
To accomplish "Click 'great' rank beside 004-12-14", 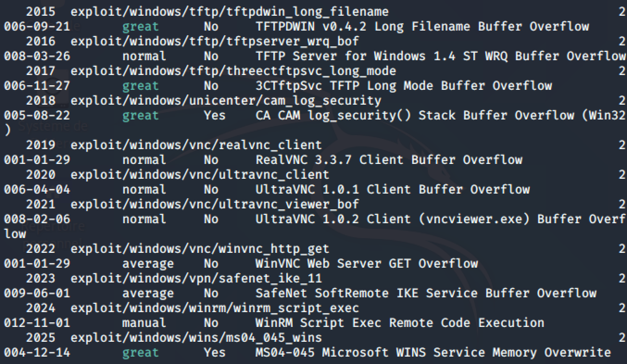I will 141,352.
